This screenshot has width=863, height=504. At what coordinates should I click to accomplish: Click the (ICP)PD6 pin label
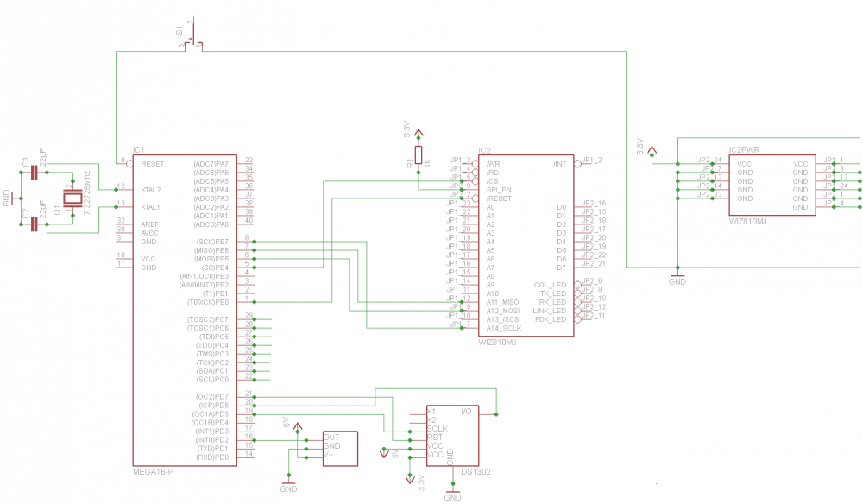click(213, 406)
